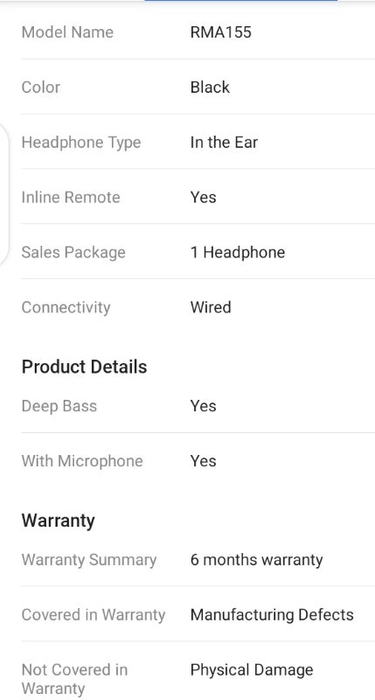The width and height of the screenshot is (375, 700).
Task: Select the 6 months warranty text
Action: click(256, 560)
